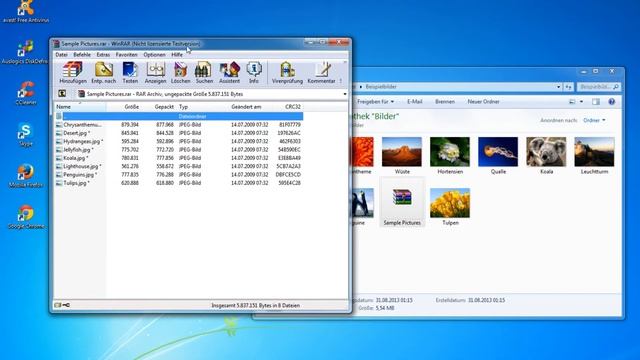Open the Befehle menu

point(82,55)
